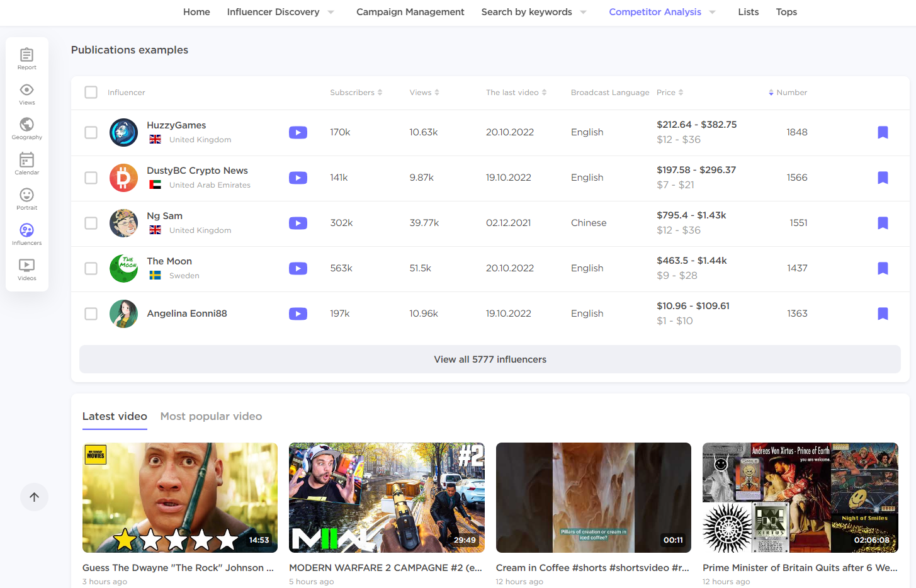Select the HuzzyGames row checkbox
916x588 pixels.
click(91, 132)
